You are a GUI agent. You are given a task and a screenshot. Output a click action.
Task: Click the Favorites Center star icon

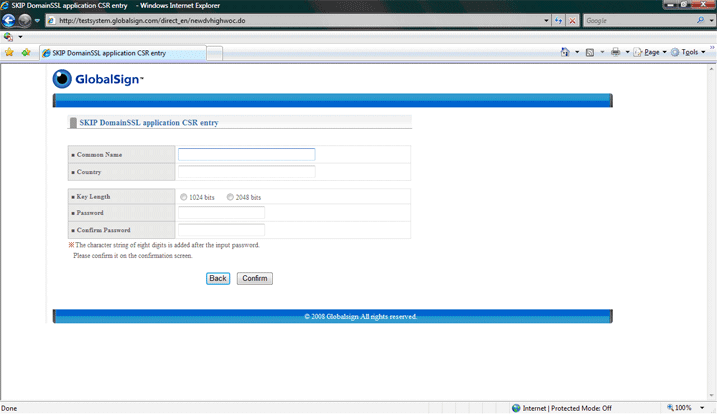[x=9, y=52]
